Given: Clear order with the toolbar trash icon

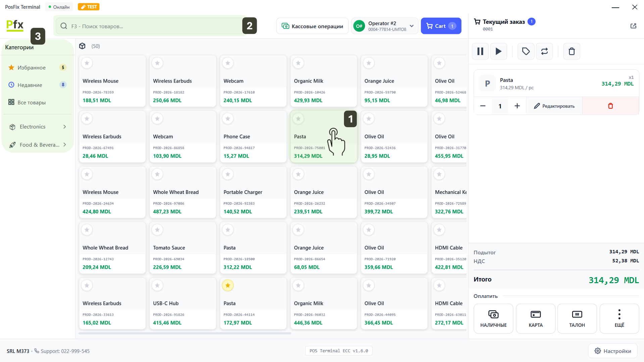Looking at the screenshot, I should pyautogui.click(x=572, y=51).
